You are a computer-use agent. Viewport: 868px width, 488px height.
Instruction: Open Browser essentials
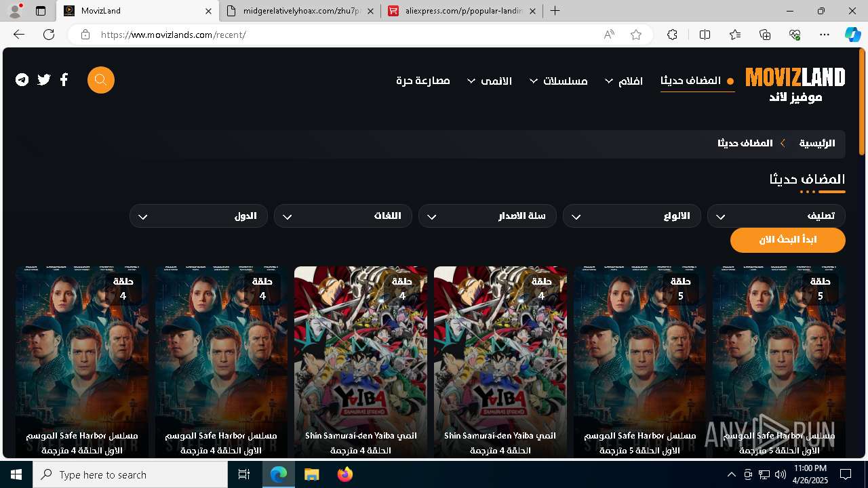(x=795, y=35)
